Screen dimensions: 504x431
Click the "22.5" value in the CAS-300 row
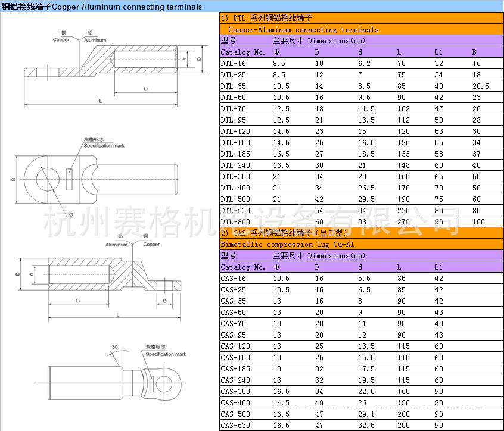click(x=366, y=392)
